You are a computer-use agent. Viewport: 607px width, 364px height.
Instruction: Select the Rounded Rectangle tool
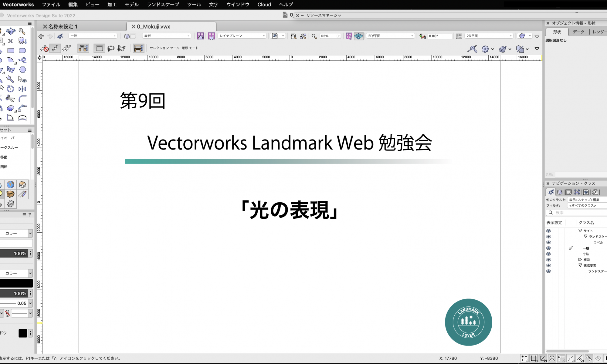click(x=22, y=51)
